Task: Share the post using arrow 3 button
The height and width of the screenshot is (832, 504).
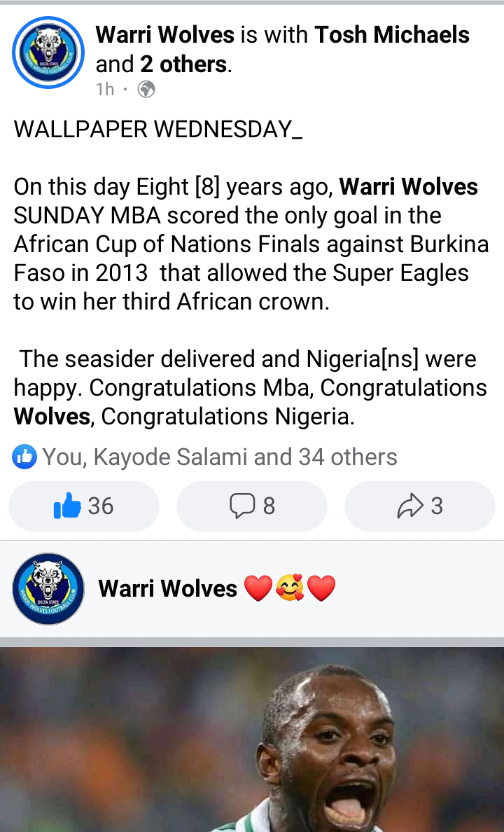Action: [419, 506]
